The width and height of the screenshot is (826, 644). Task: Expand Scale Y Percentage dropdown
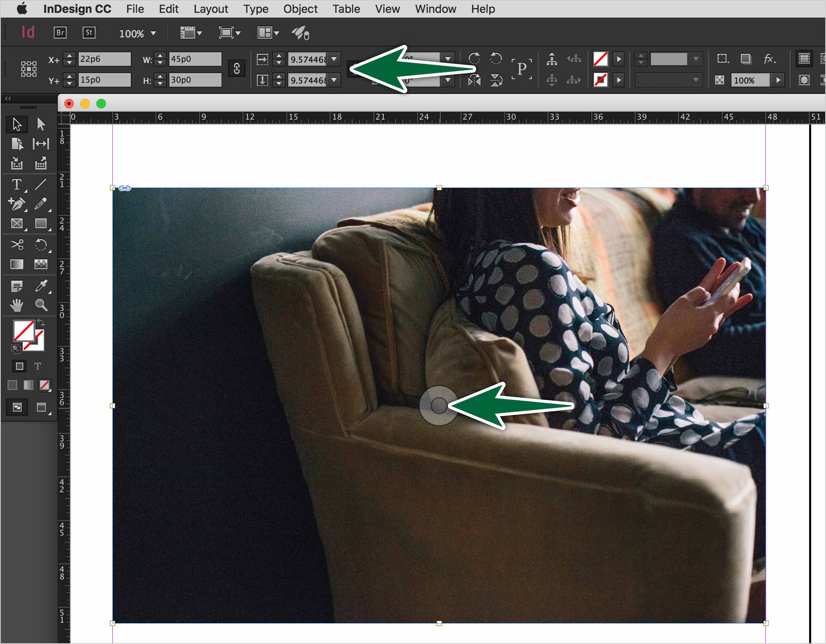point(335,80)
